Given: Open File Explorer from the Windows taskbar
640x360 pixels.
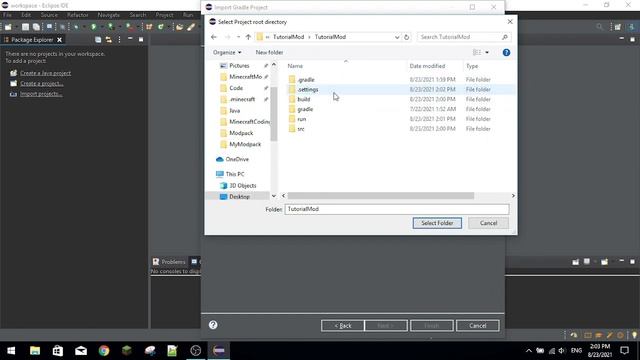Looking at the screenshot, I should point(35,350).
